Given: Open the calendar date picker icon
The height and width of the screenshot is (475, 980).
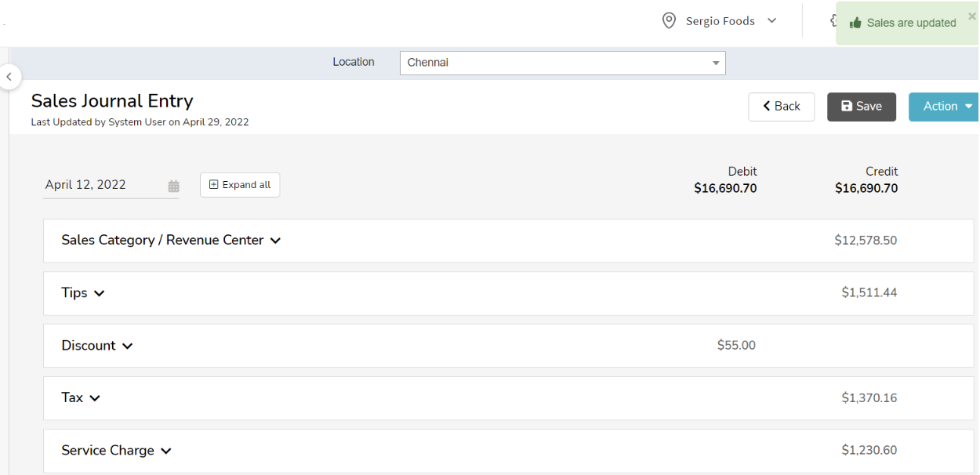Looking at the screenshot, I should [173, 186].
